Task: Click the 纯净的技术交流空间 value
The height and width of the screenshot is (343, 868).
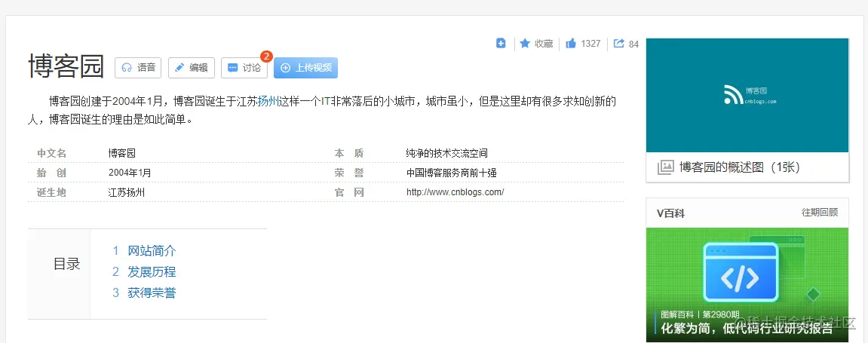Action: tap(446, 153)
